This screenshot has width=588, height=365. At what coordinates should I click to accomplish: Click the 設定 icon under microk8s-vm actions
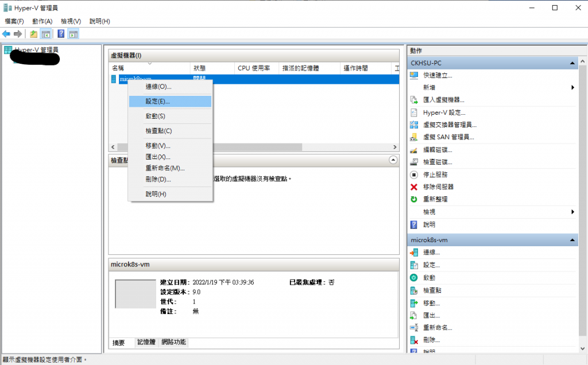pyautogui.click(x=414, y=265)
